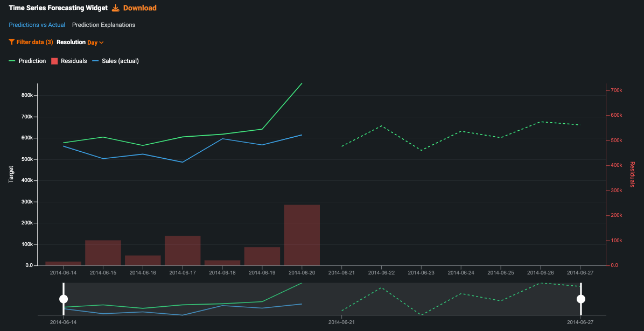Click the right range slider handle
This screenshot has height=331, width=644.
(x=580, y=299)
